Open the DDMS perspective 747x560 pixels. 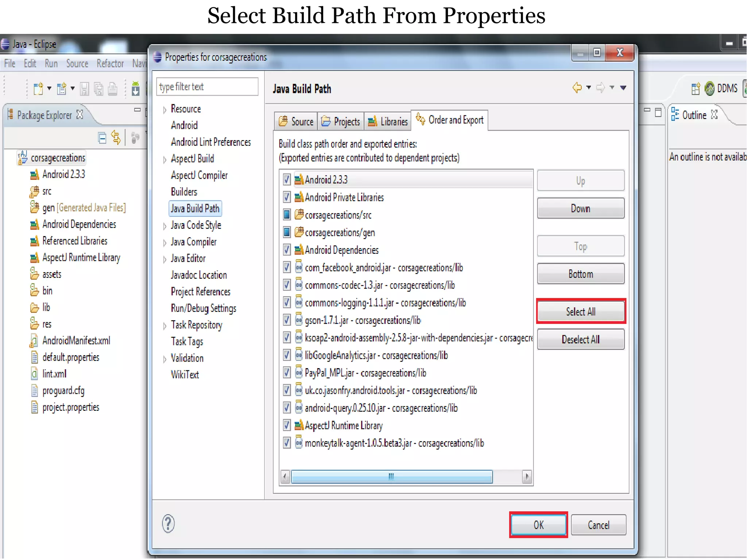tap(721, 88)
